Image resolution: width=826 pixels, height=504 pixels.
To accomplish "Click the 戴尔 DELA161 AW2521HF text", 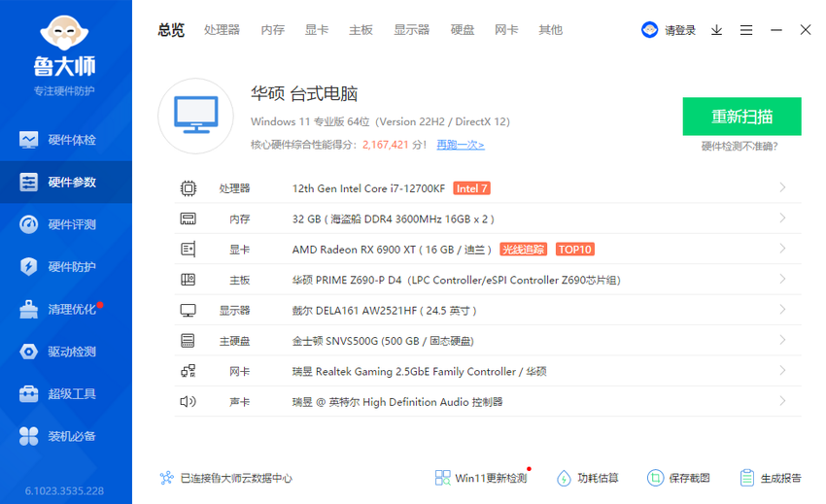I will (x=355, y=311).
